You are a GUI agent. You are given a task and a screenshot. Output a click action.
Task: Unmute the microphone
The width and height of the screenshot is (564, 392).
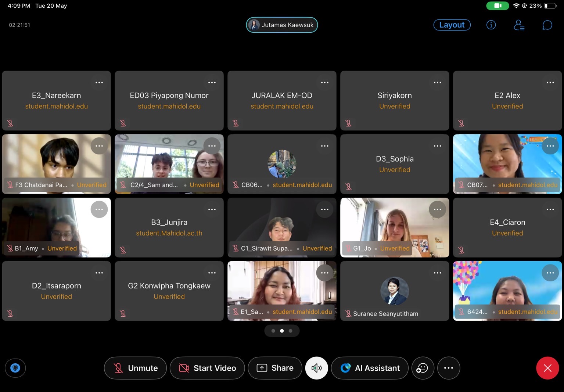coord(135,368)
